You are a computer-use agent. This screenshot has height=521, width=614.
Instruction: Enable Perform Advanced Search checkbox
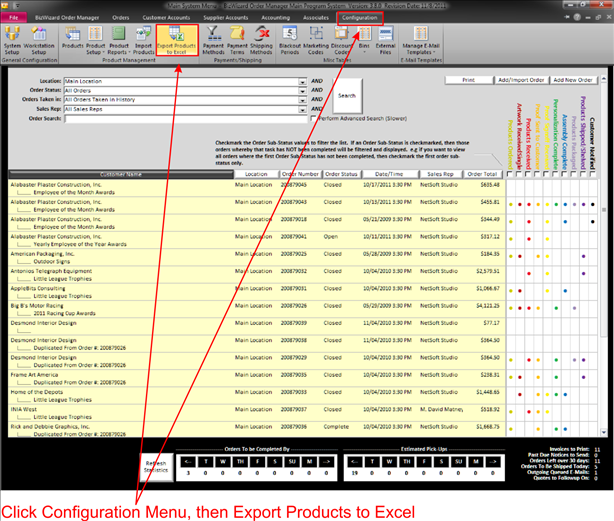click(x=313, y=118)
